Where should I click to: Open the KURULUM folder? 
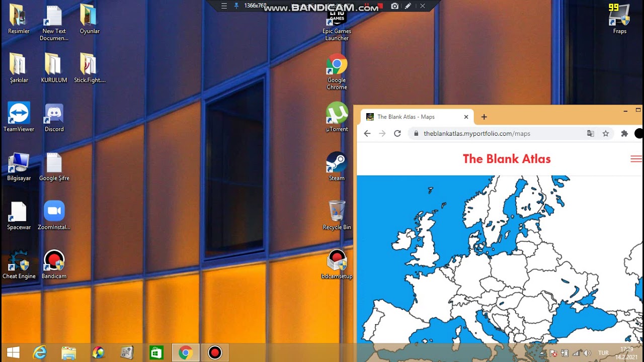(x=54, y=68)
